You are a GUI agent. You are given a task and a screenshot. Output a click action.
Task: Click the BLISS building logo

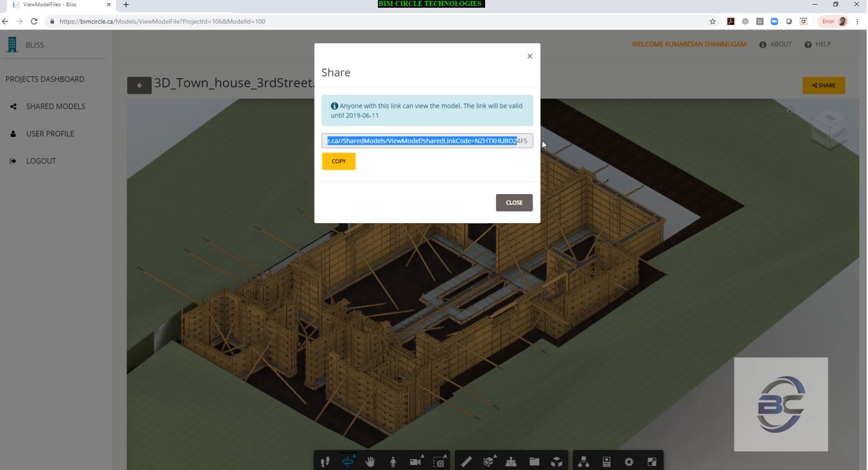13,45
